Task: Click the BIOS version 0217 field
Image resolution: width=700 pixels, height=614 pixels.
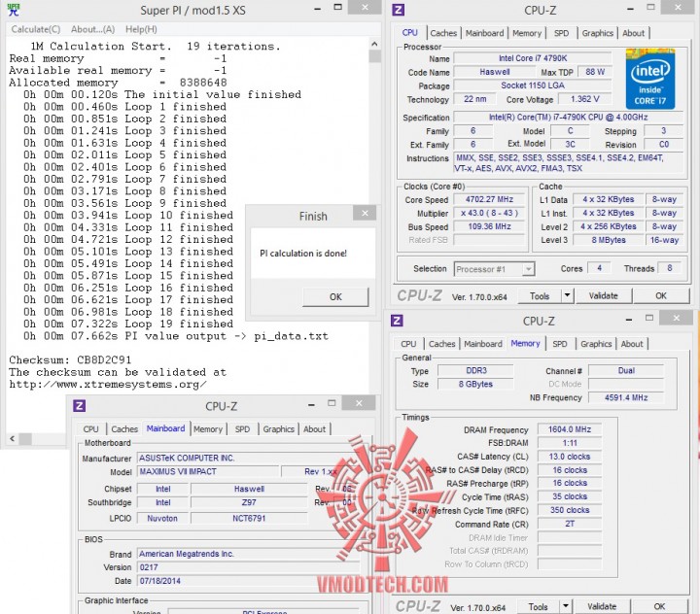Action: [x=248, y=567]
